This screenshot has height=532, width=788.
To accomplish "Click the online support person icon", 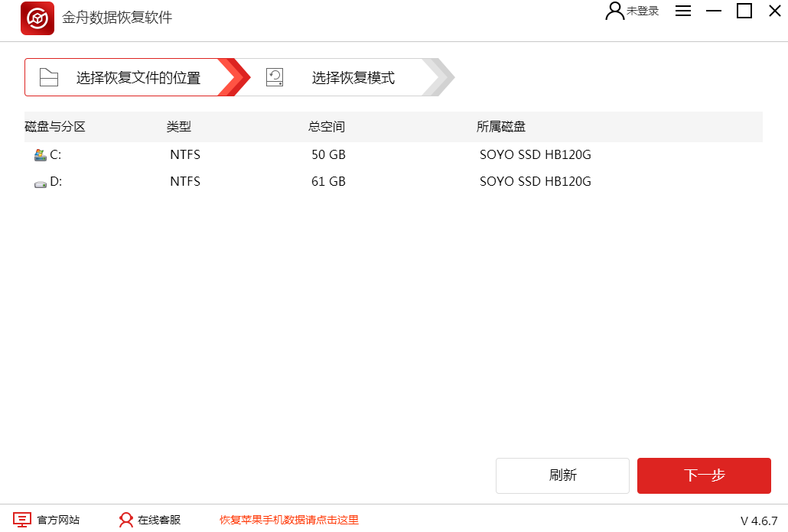I will click(125, 520).
